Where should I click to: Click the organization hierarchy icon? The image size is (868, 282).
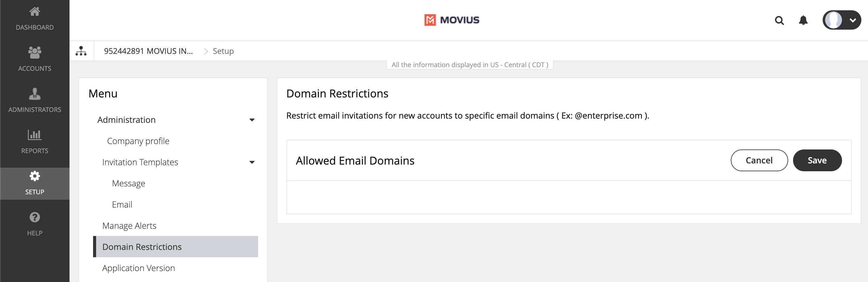[x=81, y=51]
